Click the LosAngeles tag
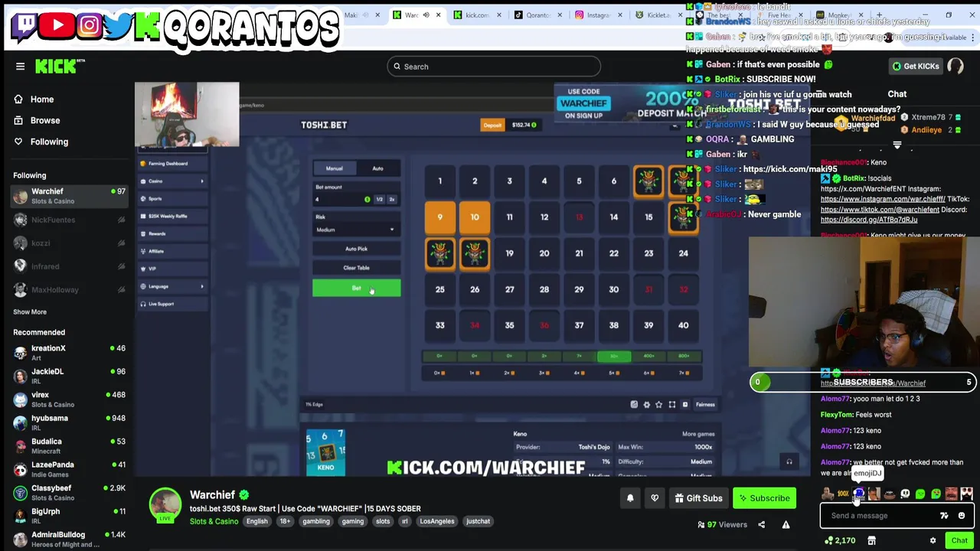Screen dimensions: 980x551 (437, 521)
